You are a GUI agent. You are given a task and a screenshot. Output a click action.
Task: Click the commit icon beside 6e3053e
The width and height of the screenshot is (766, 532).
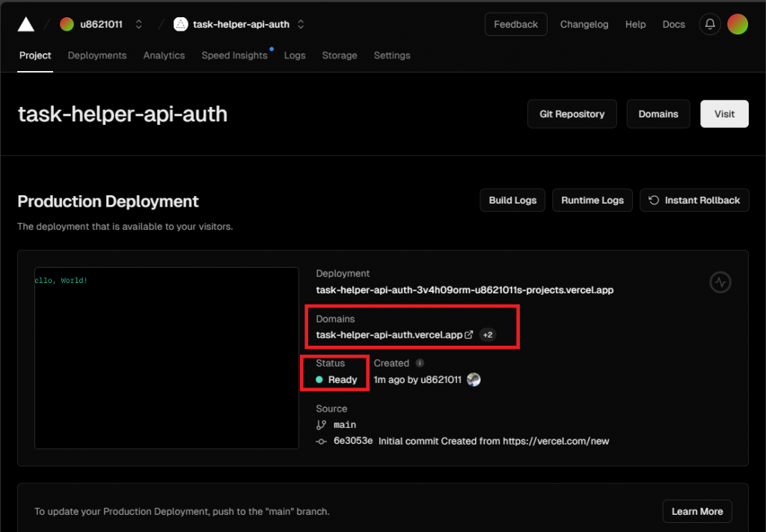point(321,441)
